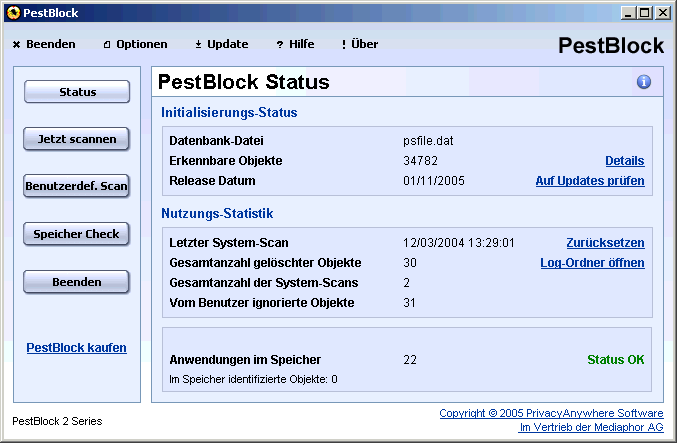Image resolution: width=677 pixels, height=443 pixels.
Task: Open Log-Ordner öffnen link
Action: 592,263
